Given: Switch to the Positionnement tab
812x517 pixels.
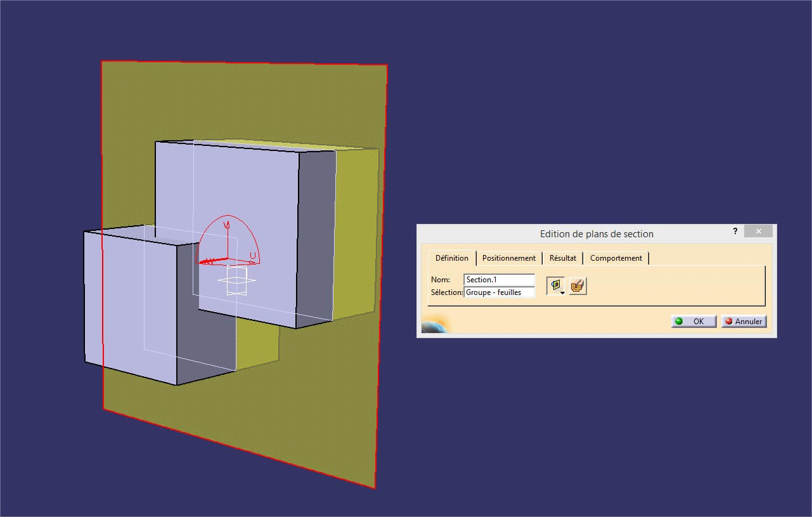Looking at the screenshot, I should point(508,258).
